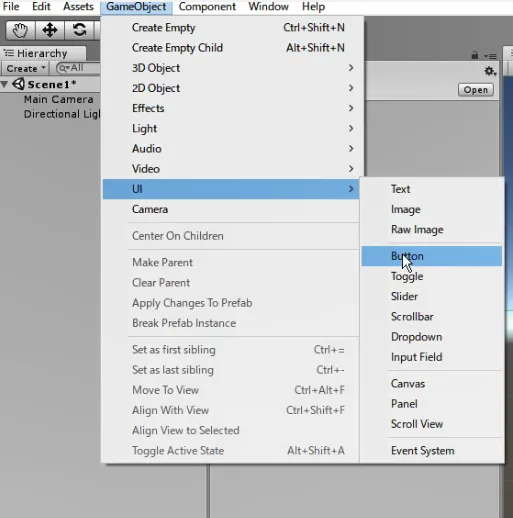Expand the Light submenu
Image resolution: width=513 pixels, height=518 pixels.
coord(231,129)
